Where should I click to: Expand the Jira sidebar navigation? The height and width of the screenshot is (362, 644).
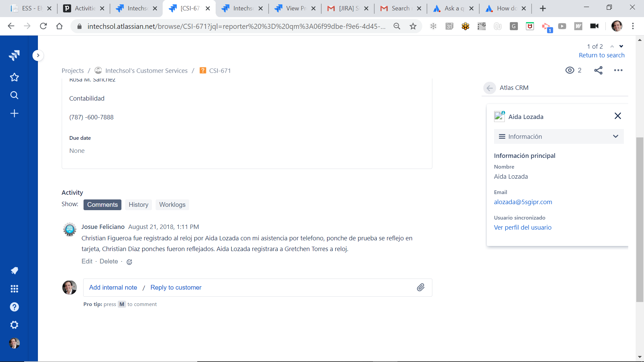(38, 55)
